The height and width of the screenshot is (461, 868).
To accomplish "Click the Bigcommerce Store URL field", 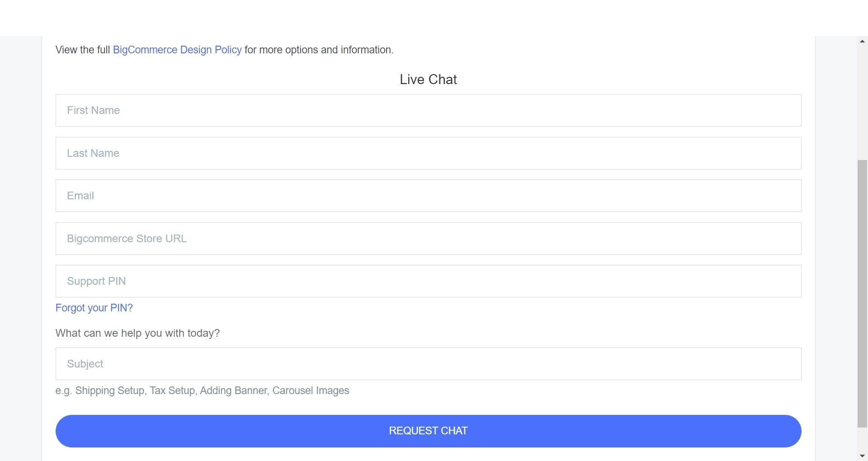I will pyautogui.click(x=428, y=239).
